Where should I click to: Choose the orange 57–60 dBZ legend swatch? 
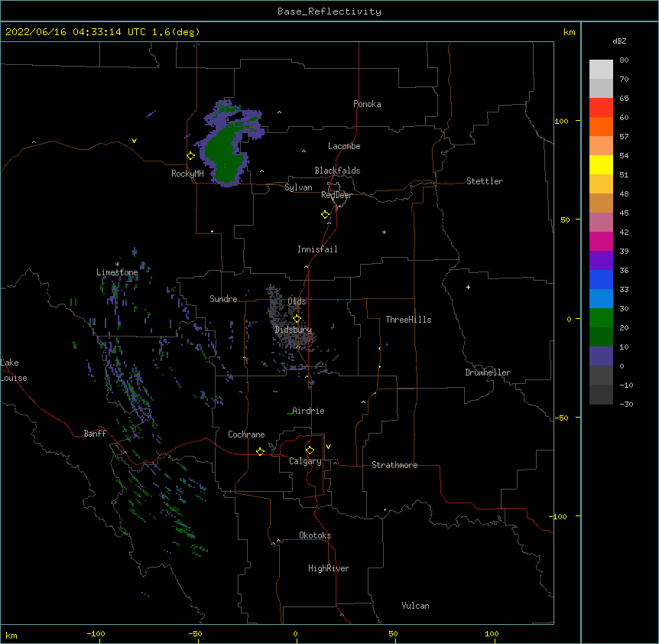[x=601, y=126]
